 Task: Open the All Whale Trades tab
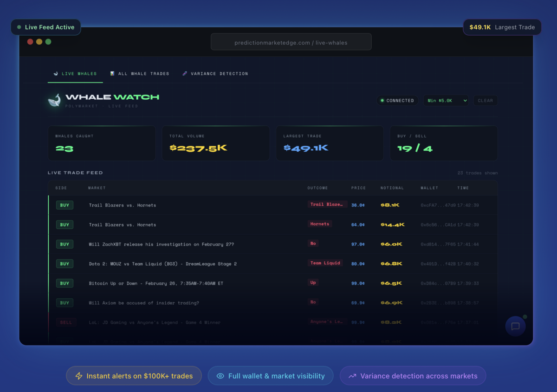pos(140,74)
